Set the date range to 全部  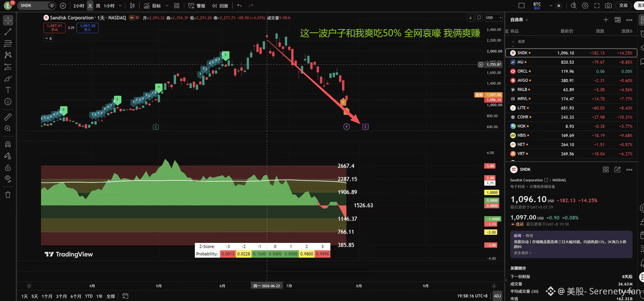point(111,296)
